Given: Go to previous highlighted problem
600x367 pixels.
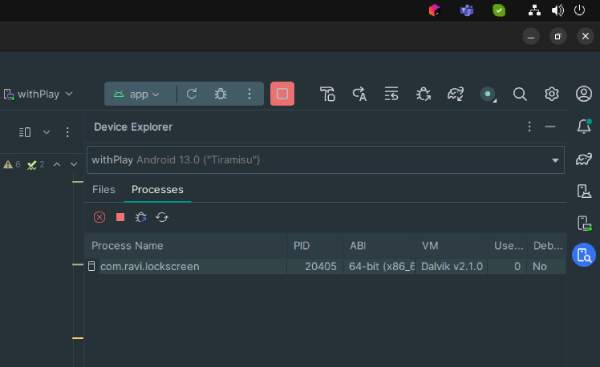Looking at the screenshot, I should pyautogui.click(x=57, y=165).
